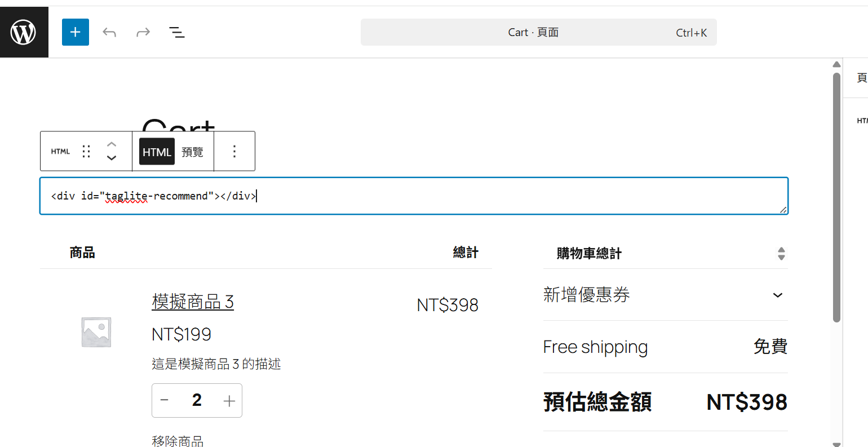Select the HTML editing mode tab
Screen dimensions: 868x447
click(157, 151)
